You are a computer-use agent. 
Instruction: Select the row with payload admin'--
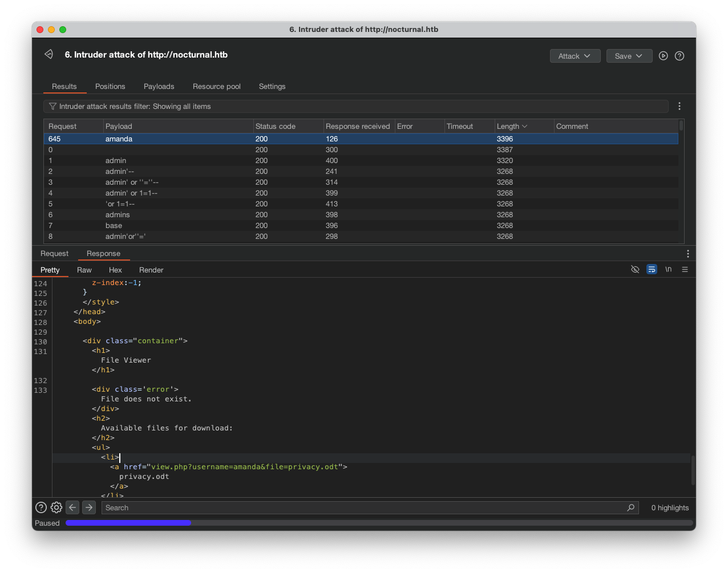tap(361, 172)
